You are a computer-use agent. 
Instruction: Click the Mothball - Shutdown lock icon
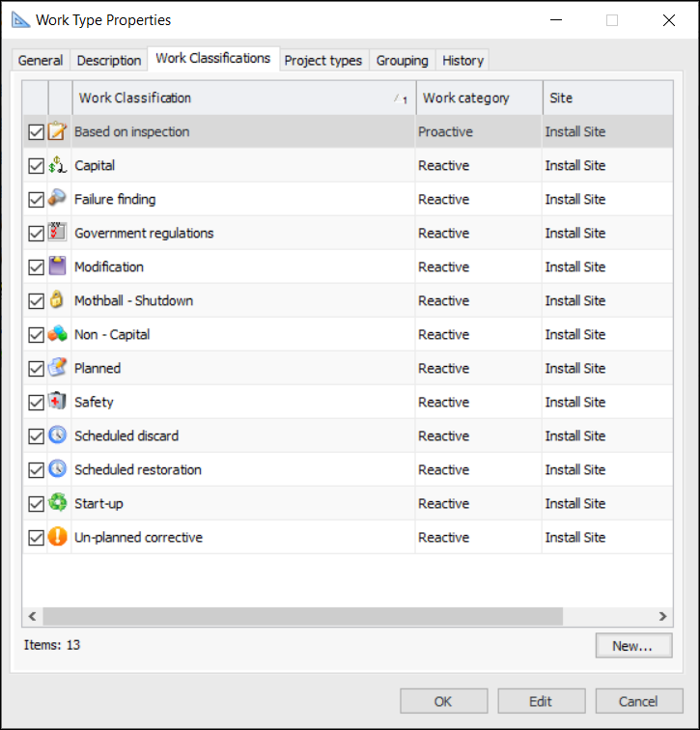point(59,301)
